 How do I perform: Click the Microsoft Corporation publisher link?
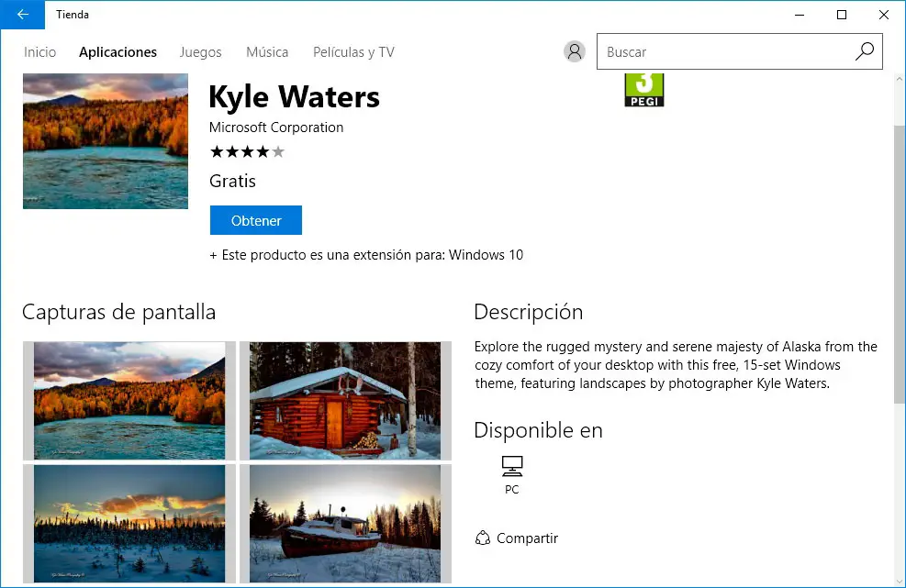[276, 128]
